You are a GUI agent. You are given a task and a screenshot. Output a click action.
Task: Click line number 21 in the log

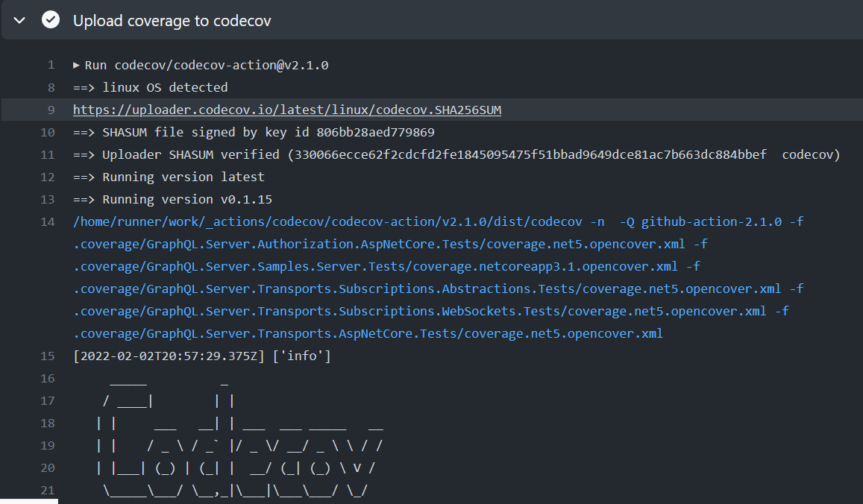tap(48, 491)
